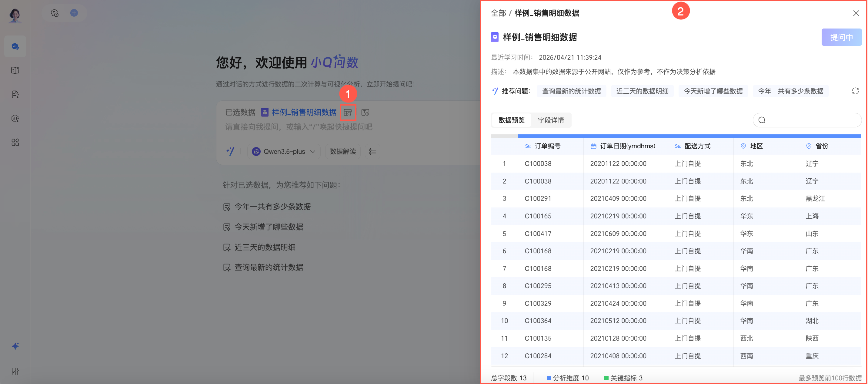Select recommended chip 今年一共有多少条数据 in the panel
Viewport: 868px width, 384px height.
(x=790, y=91)
